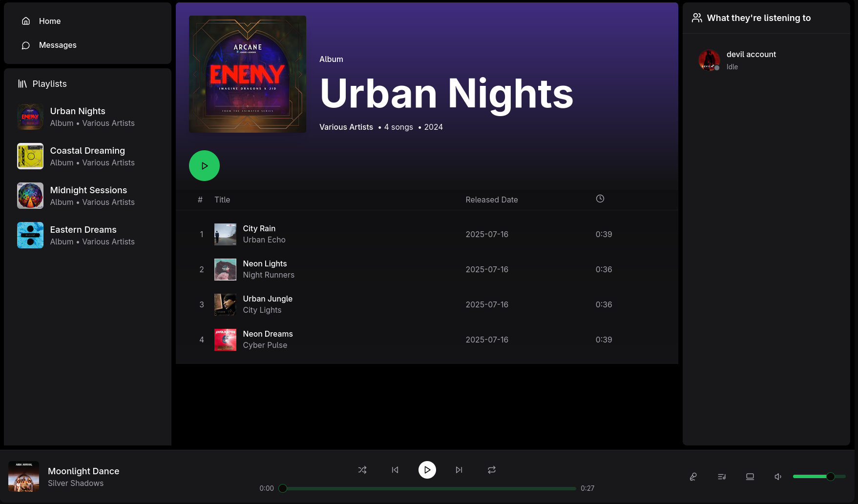Toggle repeat mode in player bar
Viewport: 858px width, 504px height.
[492, 470]
